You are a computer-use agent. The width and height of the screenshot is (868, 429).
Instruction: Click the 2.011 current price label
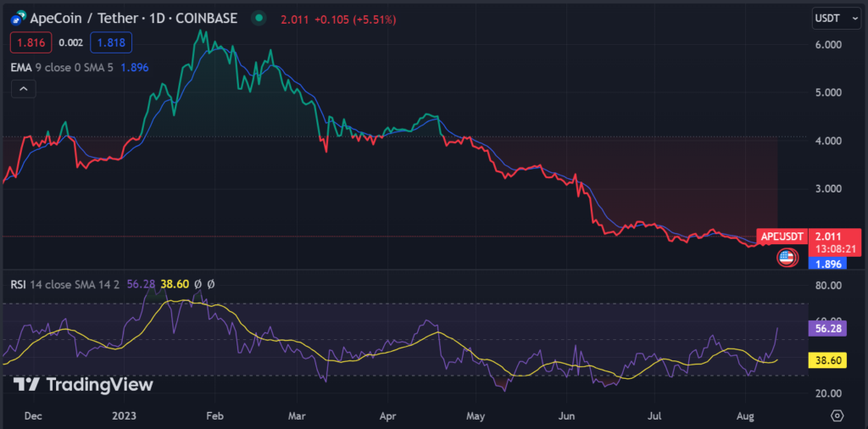(x=828, y=237)
